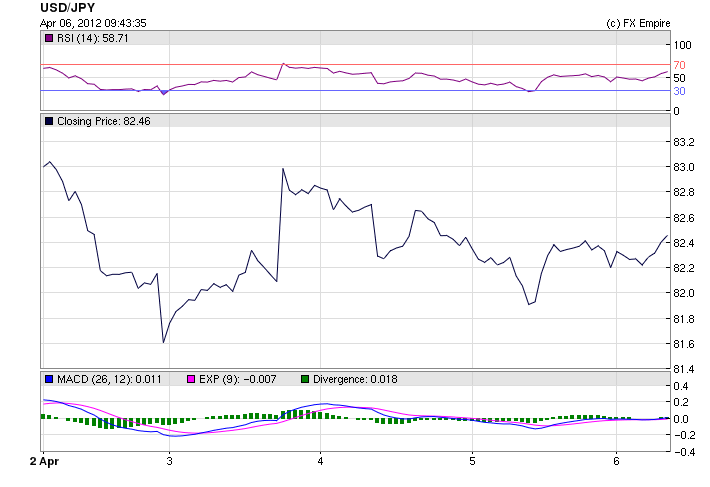Select the Closing Price: 82.46 label
710x487 pixels.
(103, 121)
